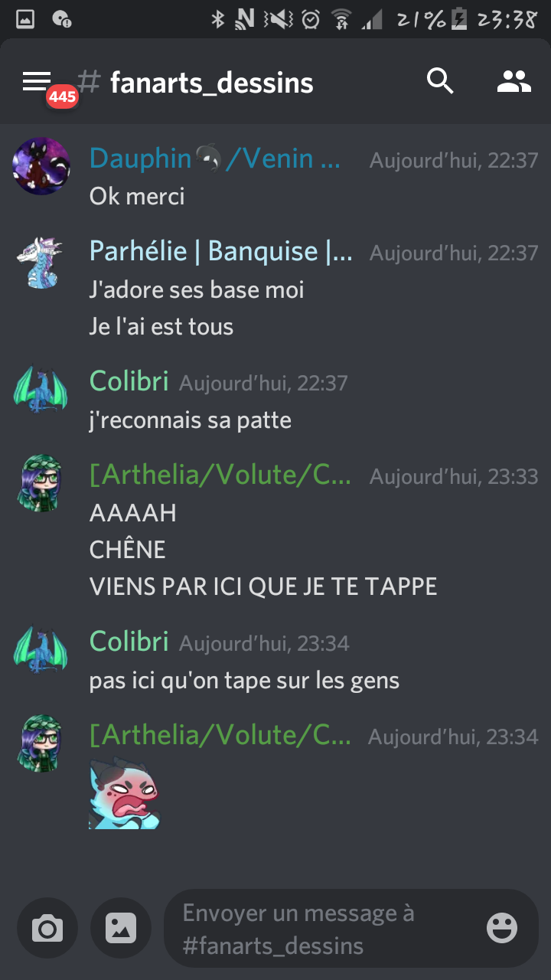Tap Parhélie's white dragon avatar

point(41,262)
